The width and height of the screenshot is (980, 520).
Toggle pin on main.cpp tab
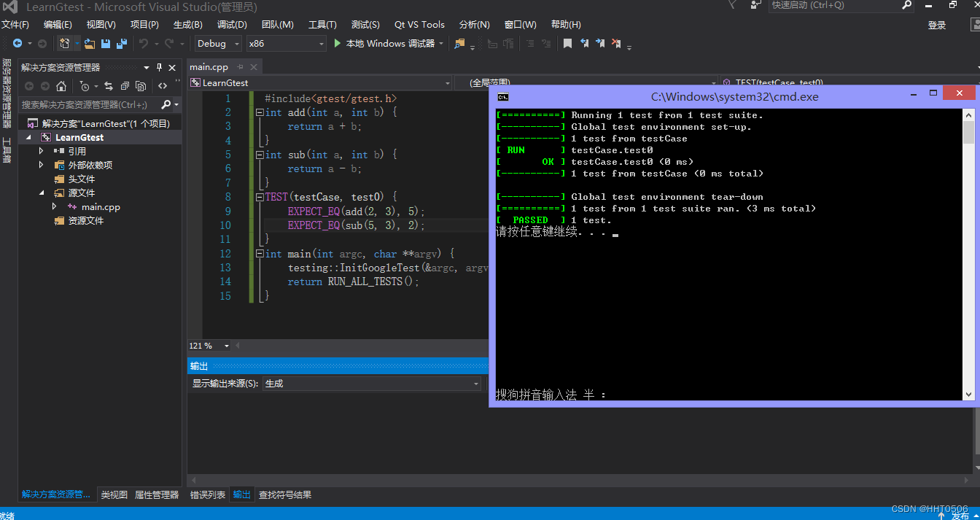coord(241,67)
